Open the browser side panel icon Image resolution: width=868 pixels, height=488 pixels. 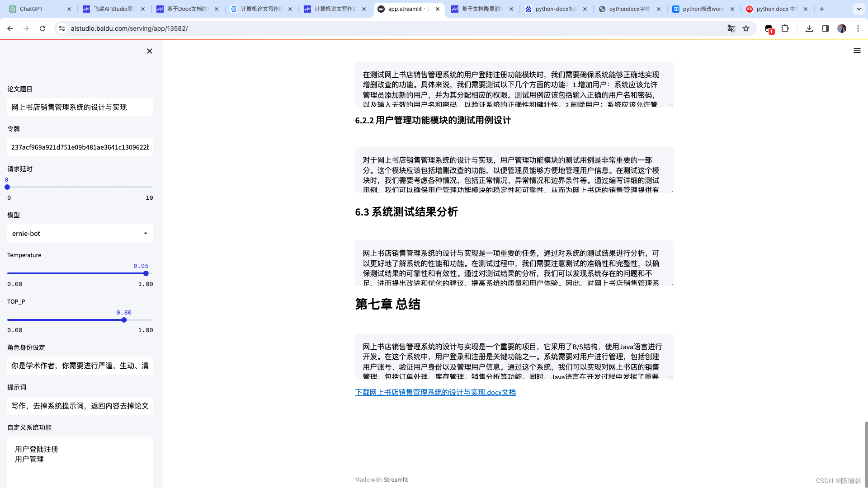tap(825, 28)
